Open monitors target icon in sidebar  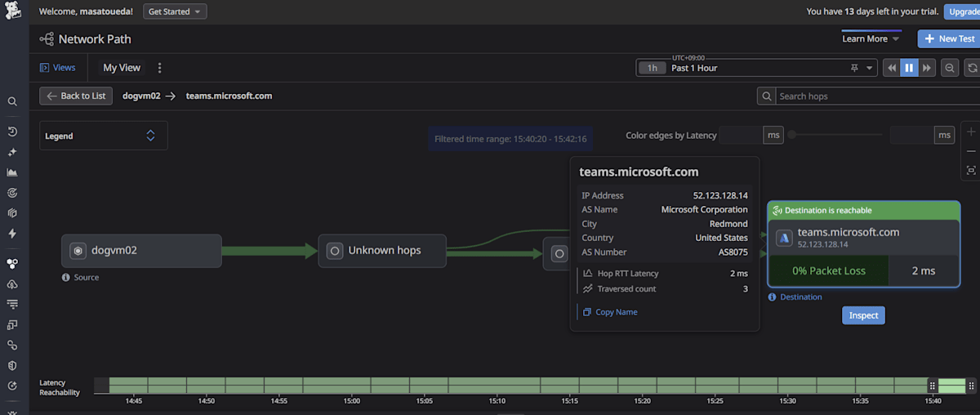[12, 193]
